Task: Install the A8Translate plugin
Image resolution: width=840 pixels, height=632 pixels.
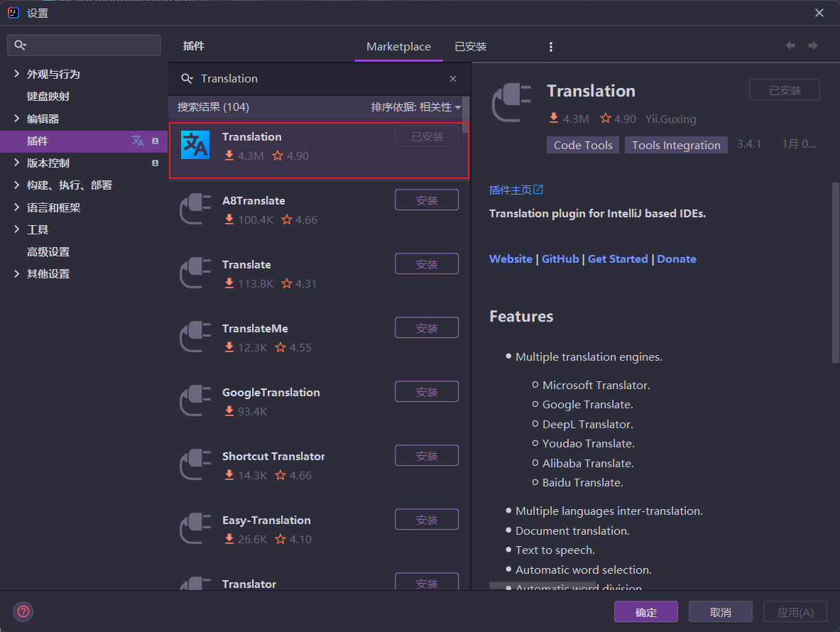Action: pos(427,200)
